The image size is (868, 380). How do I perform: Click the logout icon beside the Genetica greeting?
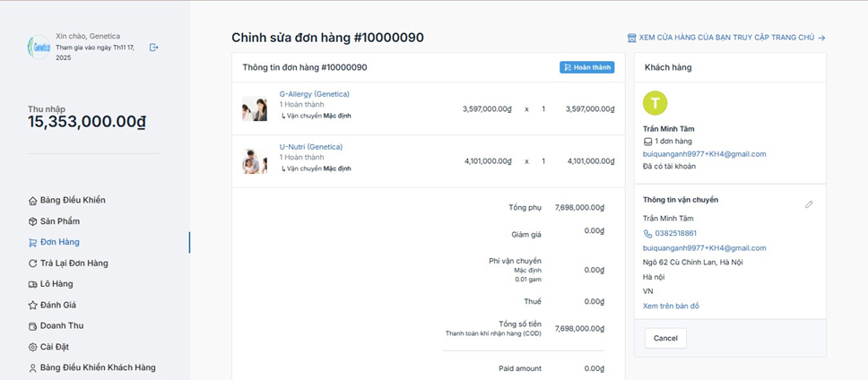tap(153, 47)
